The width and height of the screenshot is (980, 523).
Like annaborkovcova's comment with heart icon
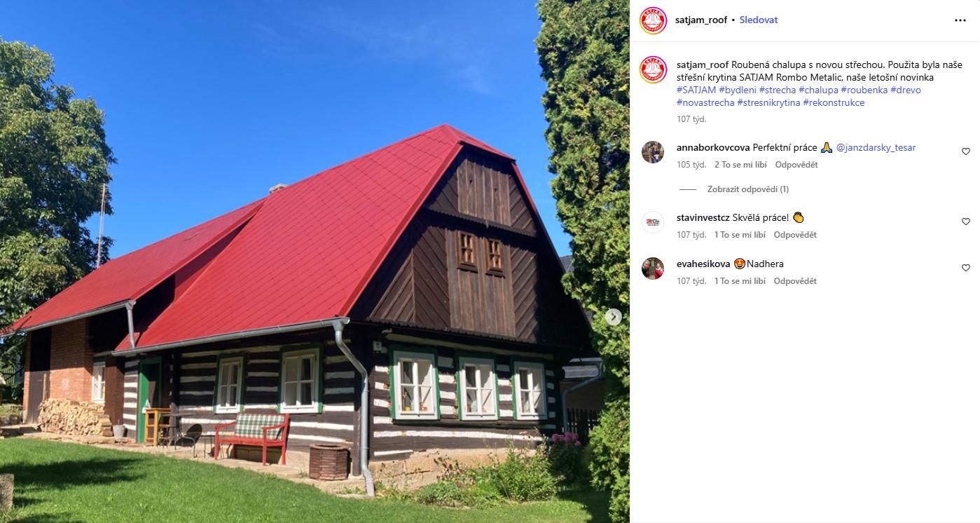tap(965, 151)
